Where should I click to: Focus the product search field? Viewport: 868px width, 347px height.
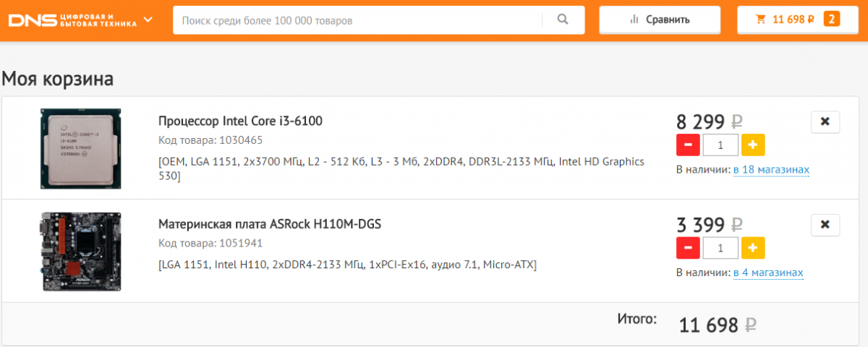359,20
